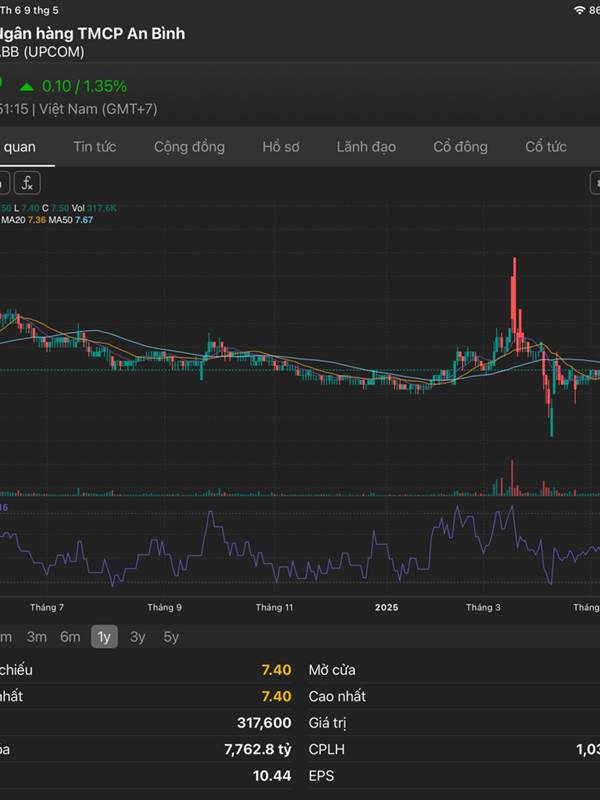The width and height of the screenshot is (600, 800).
Task: Tap the Tháng 7 axis label
Action: pos(47,607)
